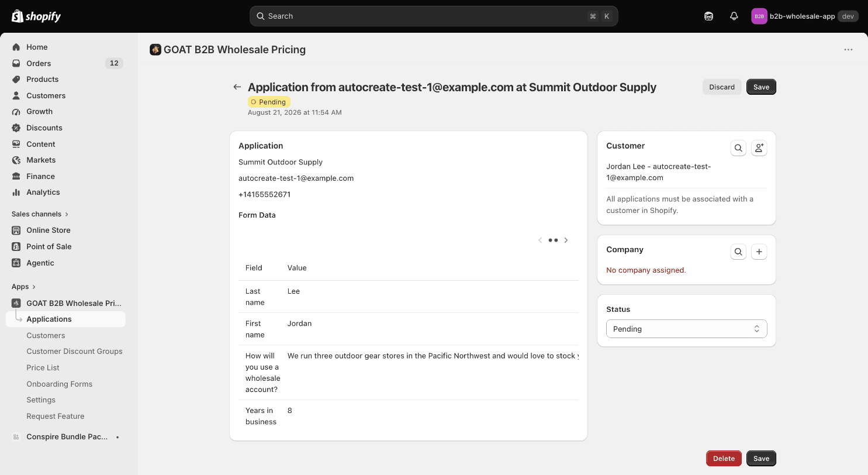
Task: Open Applications in the app menu
Action: 65,319
